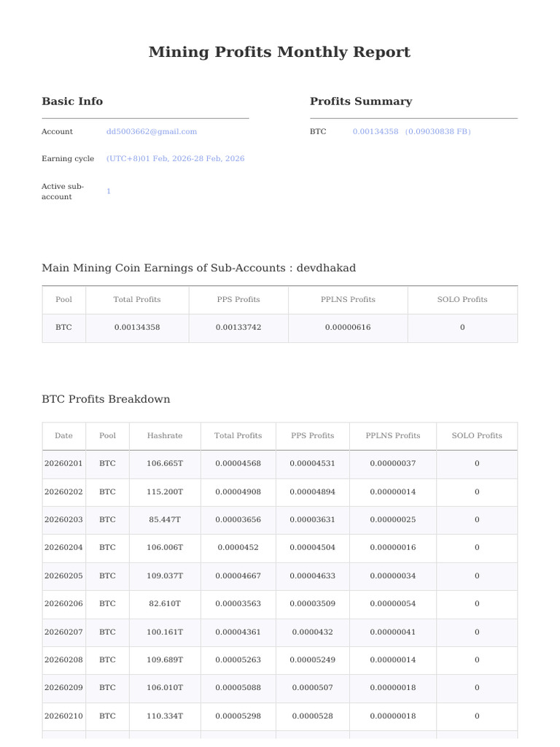Click PPS Profits value 0.00133742

[238, 328]
